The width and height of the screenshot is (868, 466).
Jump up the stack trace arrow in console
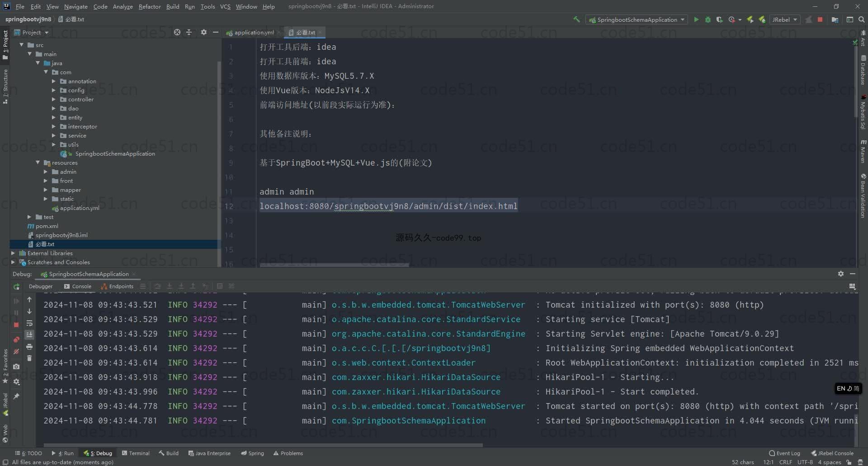pyautogui.click(x=29, y=300)
